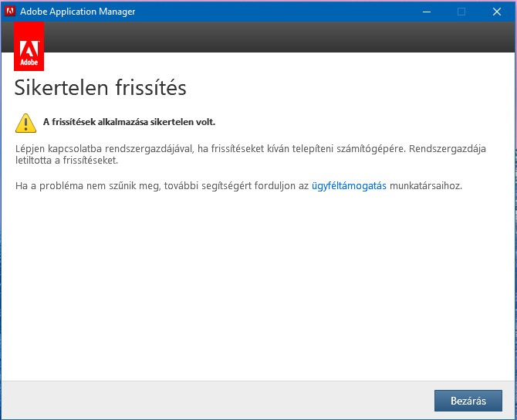
Task: Click the bold 'A frissítések alkalmazása sikertelen volt' message
Action: click(x=129, y=122)
